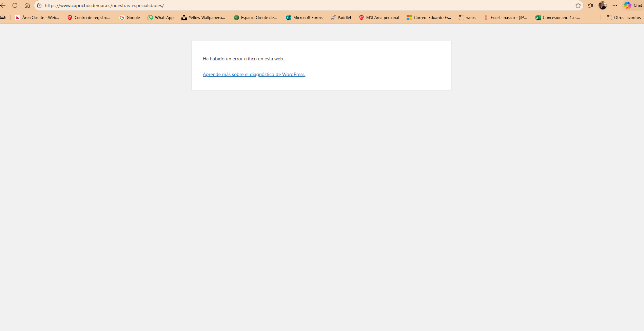Open the Copilot Chat button
The image size is (644, 331).
[x=633, y=5]
